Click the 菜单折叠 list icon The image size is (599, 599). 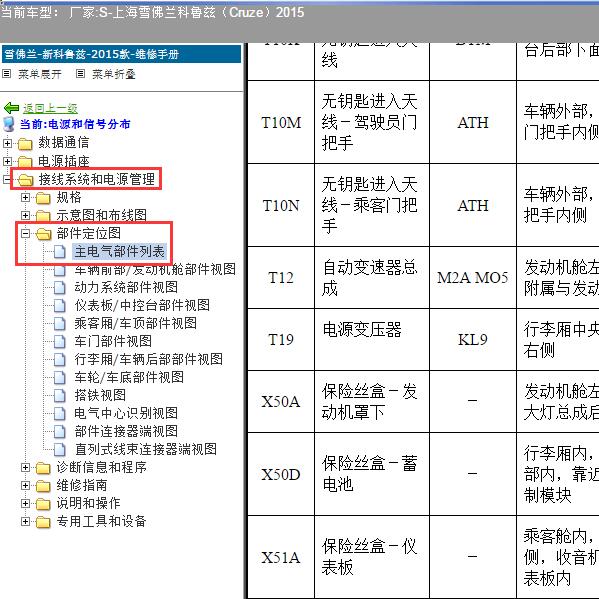point(80,73)
